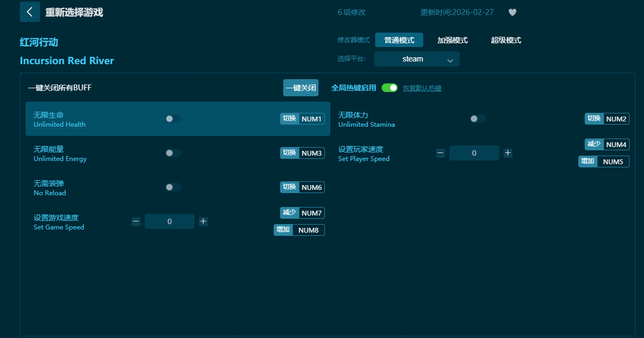Disable the global hotkey toggle
Image resolution: width=644 pixels, height=338 pixels.
coord(390,88)
